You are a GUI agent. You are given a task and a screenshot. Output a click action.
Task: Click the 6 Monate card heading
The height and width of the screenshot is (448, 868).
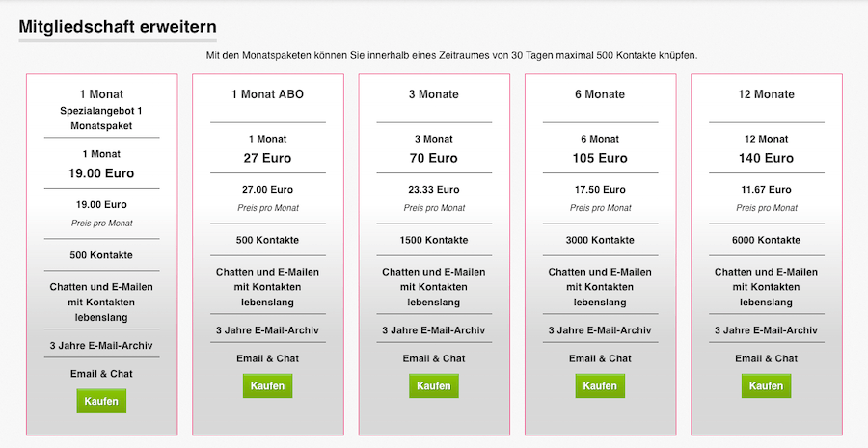pyautogui.click(x=600, y=94)
